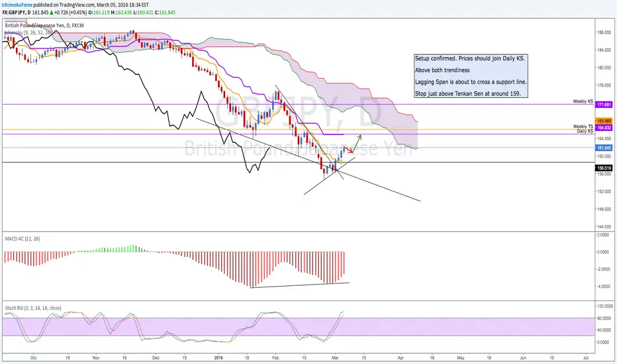
Task: Click the purple 164.932 price tag
Action: [604, 128]
